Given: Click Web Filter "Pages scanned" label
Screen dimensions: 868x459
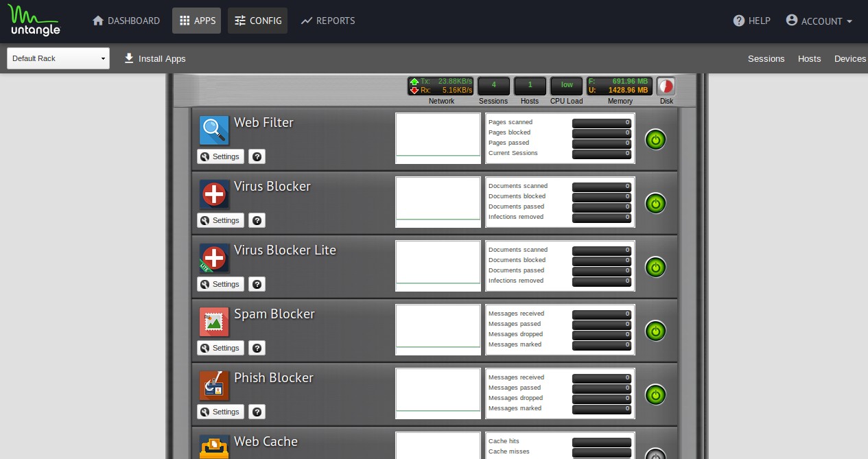Looking at the screenshot, I should pyautogui.click(x=510, y=122).
